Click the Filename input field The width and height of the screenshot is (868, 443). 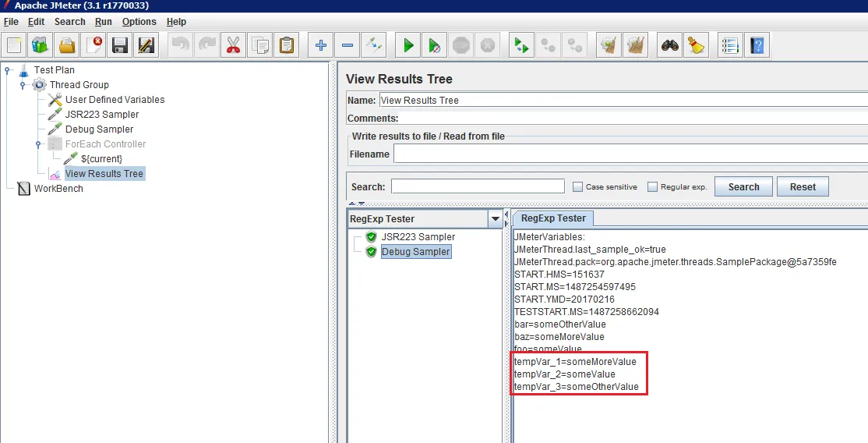[x=630, y=154]
